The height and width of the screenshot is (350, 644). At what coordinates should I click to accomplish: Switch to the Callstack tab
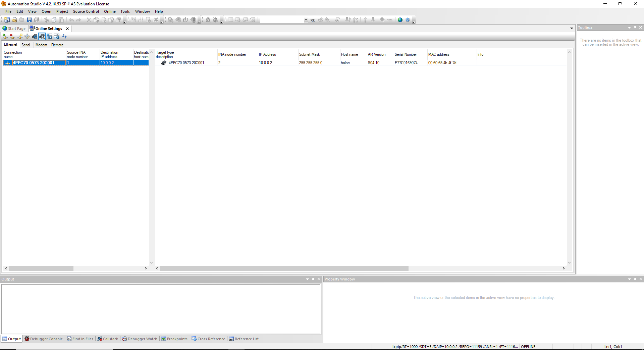click(x=108, y=339)
